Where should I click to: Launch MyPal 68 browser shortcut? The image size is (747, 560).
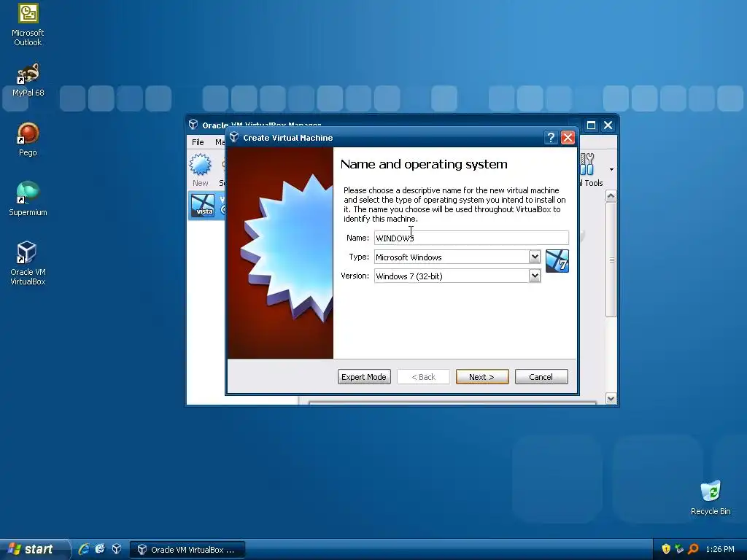tap(28, 80)
